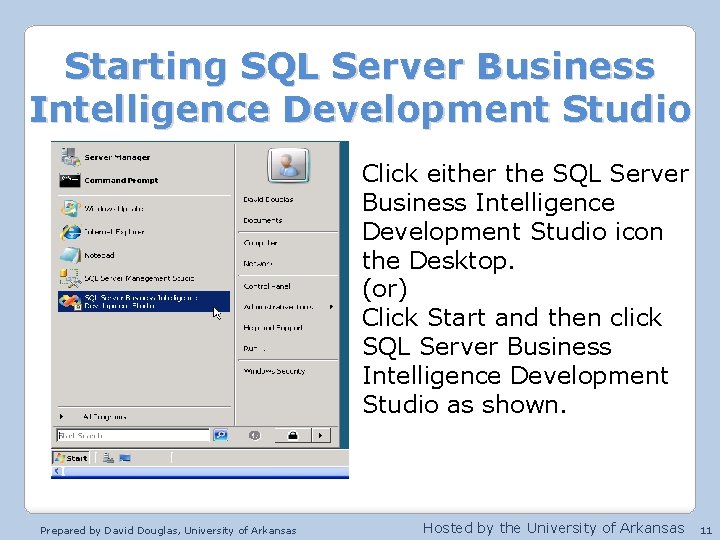Click the search magnifier button
The height and width of the screenshot is (540, 720).
coord(220,435)
